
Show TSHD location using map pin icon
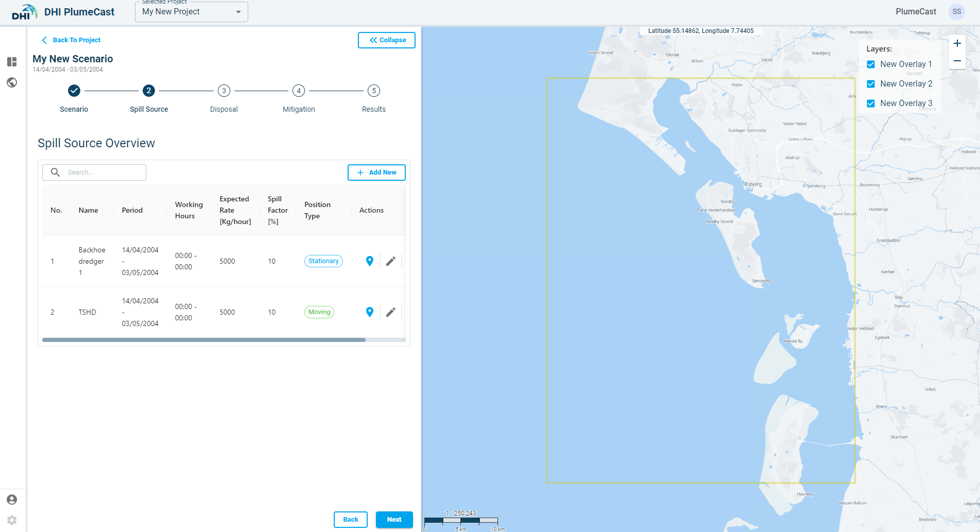369,312
